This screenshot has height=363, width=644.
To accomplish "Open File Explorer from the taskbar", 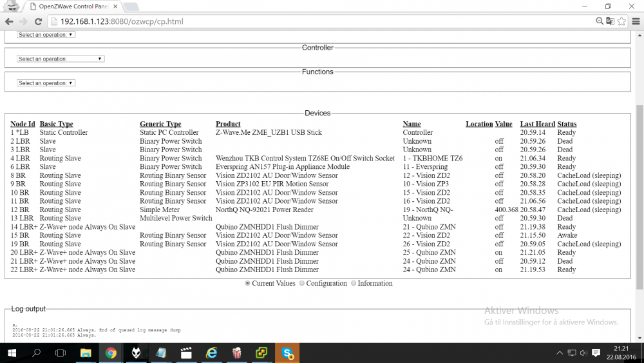I will [x=86, y=353].
